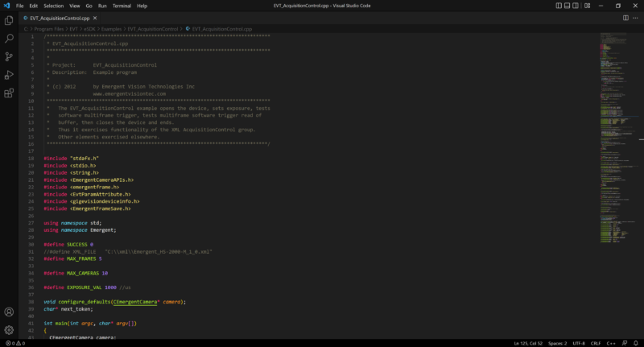
Task: Open the Terminal menu
Action: (x=122, y=6)
